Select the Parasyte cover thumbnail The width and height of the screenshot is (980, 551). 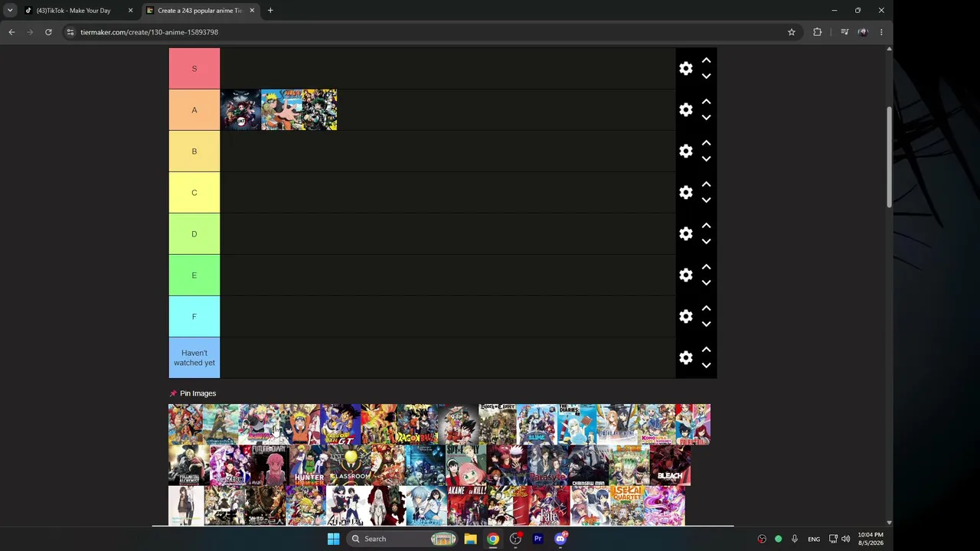(x=547, y=466)
